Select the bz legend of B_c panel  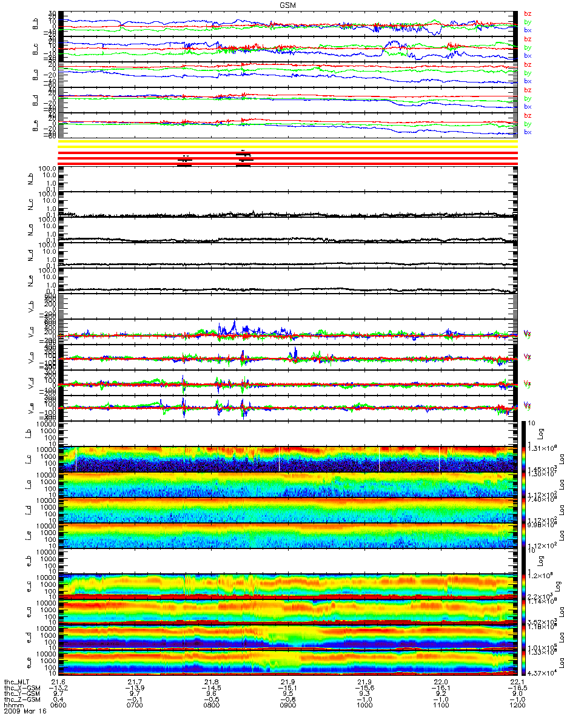pyautogui.click(x=527, y=39)
